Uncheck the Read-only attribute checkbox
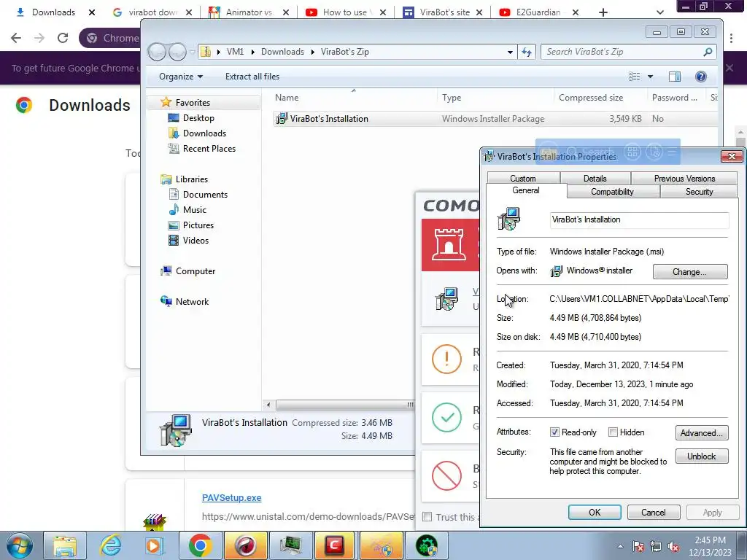The image size is (747, 560). click(554, 432)
